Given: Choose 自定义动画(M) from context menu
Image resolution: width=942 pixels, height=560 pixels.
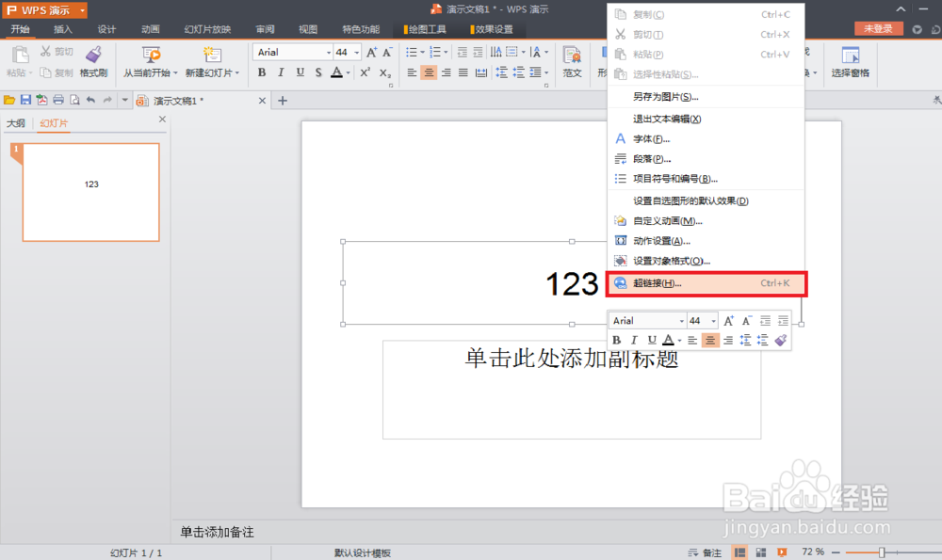Looking at the screenshot, I should pos(706,221).
